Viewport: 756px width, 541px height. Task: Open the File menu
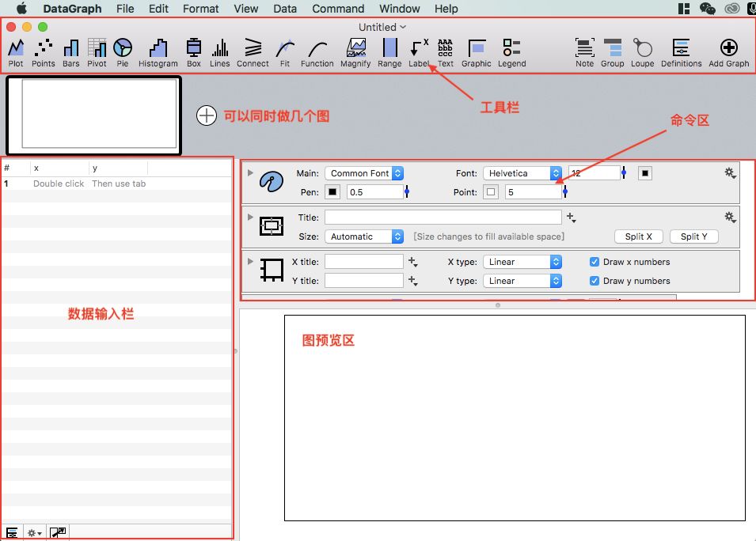[125, 9]
